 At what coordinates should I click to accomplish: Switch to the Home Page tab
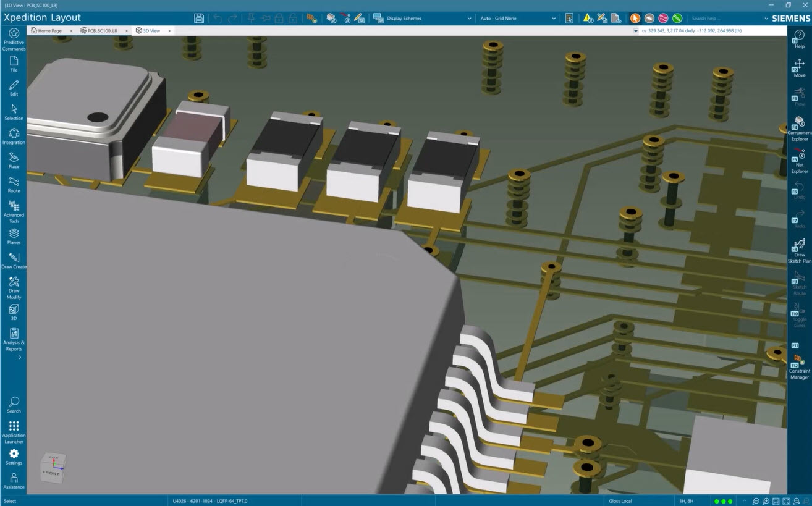coord(49,30)
